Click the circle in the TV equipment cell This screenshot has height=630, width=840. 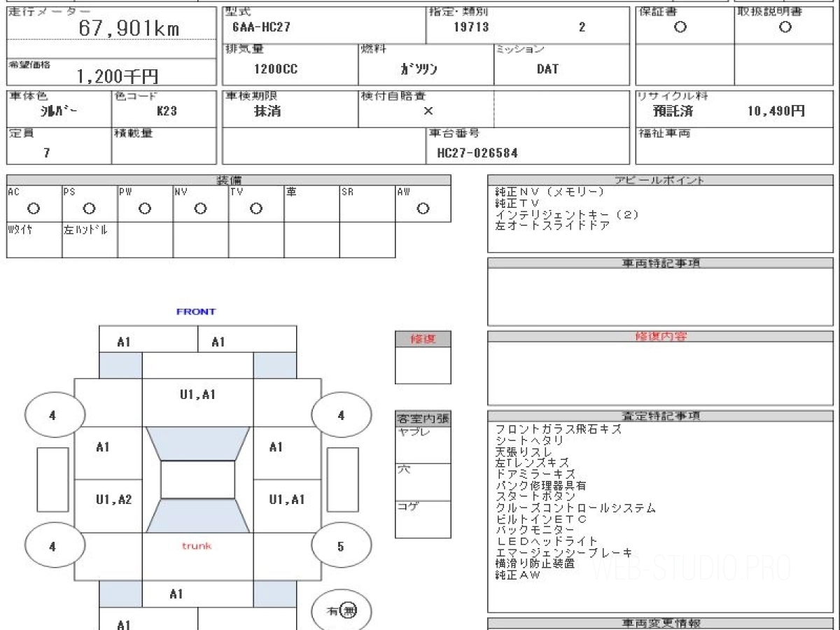point(256,209)
